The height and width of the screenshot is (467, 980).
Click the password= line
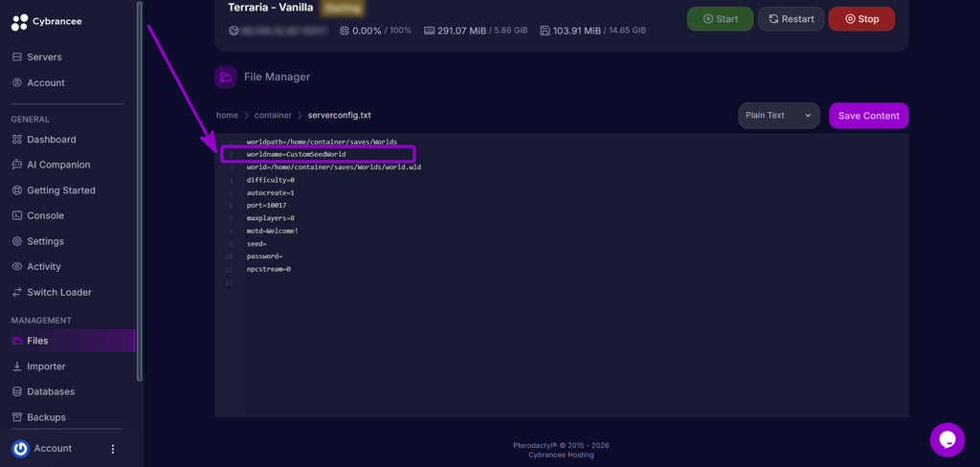coord(265,256)
